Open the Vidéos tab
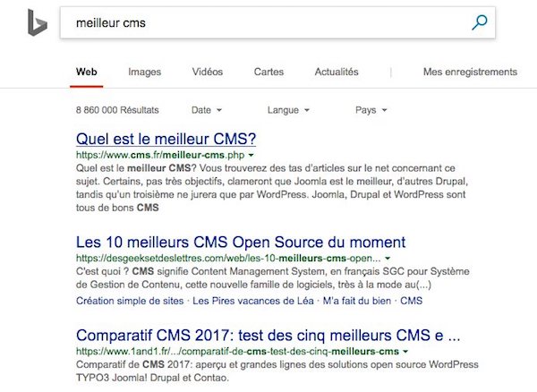537x392 pixels. click(x=208, y=72)
